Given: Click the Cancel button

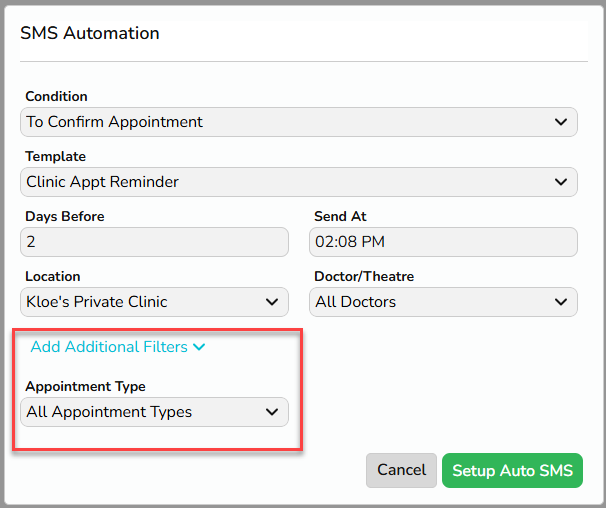Looking at the screenshot, I should click(401, 470).
